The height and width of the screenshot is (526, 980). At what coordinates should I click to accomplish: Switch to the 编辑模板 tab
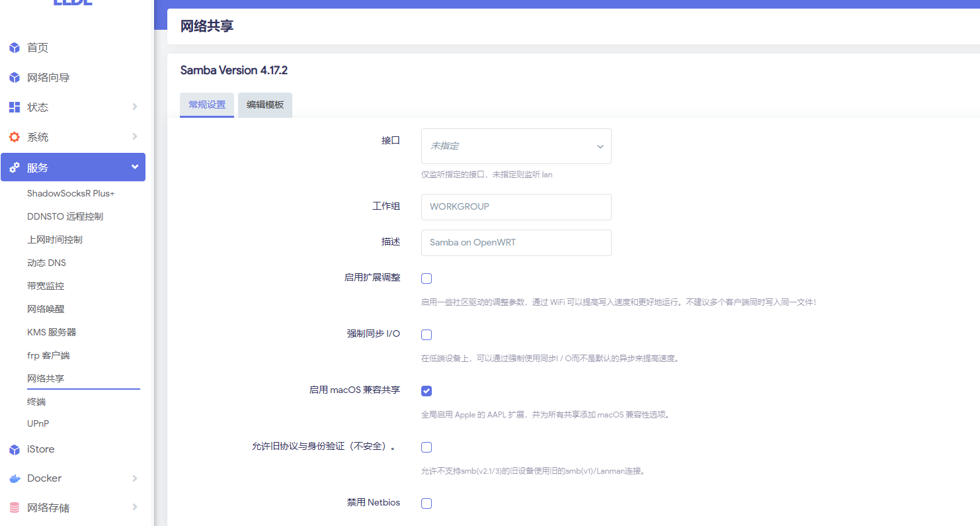tap(265, 105)
